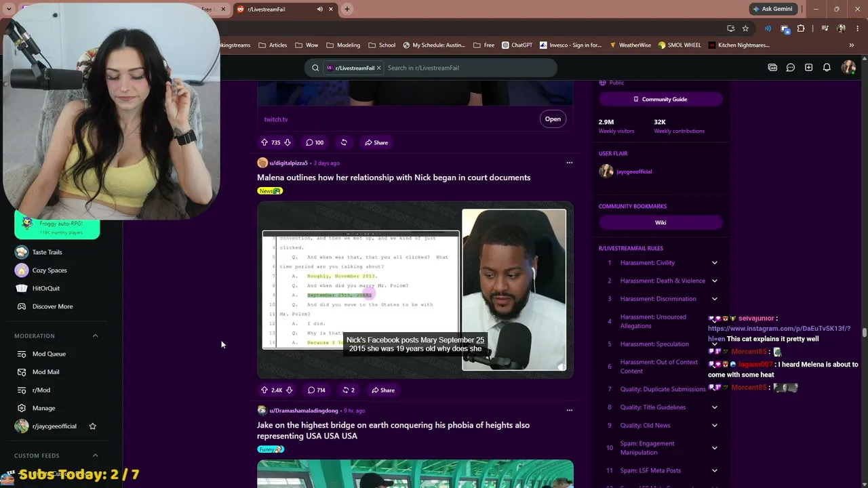Open options menu for u/Dramashamaladingdong post
This screenshot has width=868, height=488.
point(569,410)
